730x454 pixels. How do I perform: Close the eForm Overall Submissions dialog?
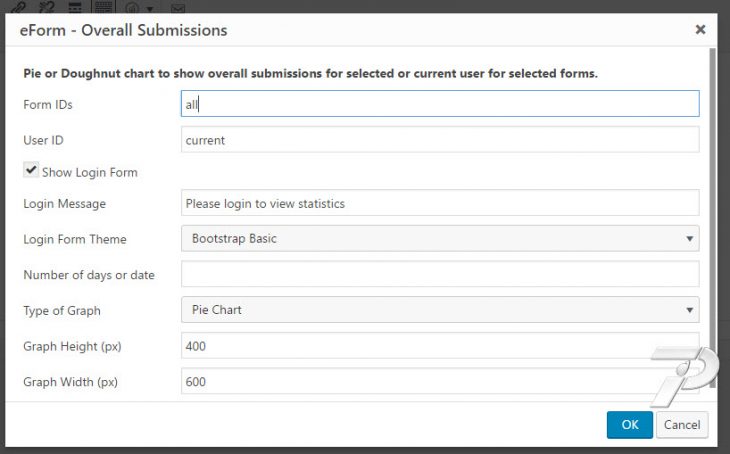click(700, 30)
